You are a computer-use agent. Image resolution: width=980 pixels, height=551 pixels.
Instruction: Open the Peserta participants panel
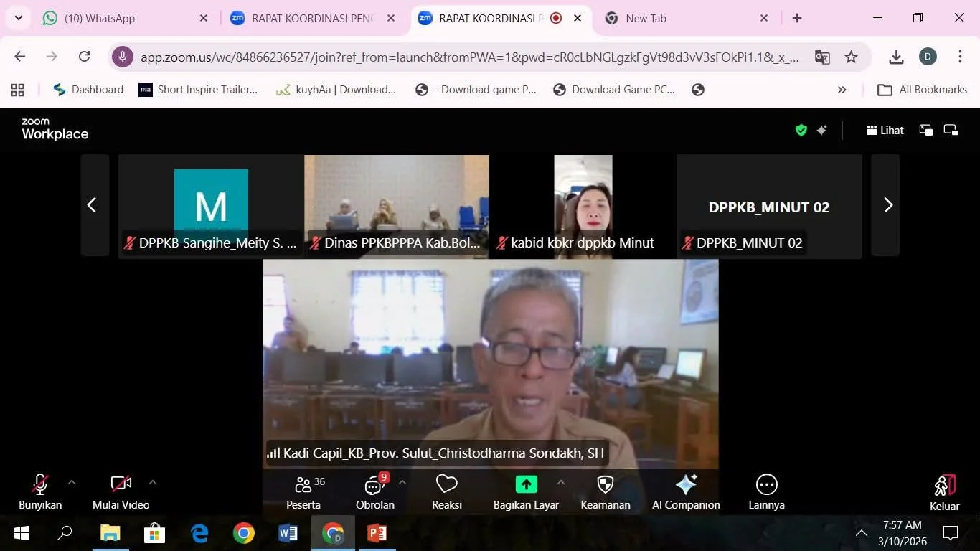pyautogui.click(x=303, y=492)
